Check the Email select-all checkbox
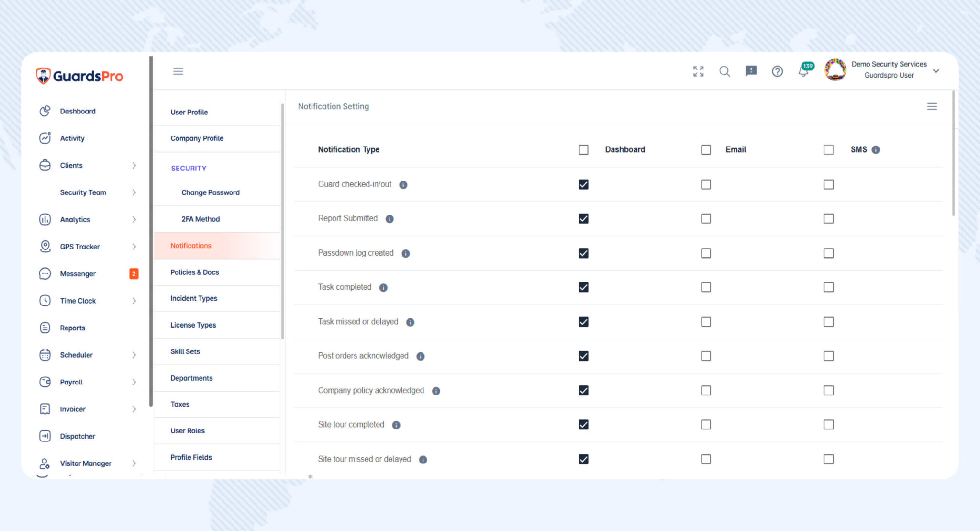 click(706, 150)
